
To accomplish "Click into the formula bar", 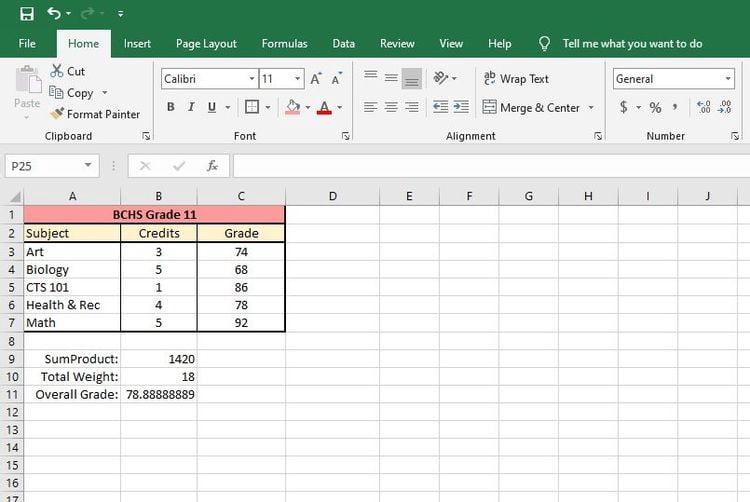I will coord(491,166).
